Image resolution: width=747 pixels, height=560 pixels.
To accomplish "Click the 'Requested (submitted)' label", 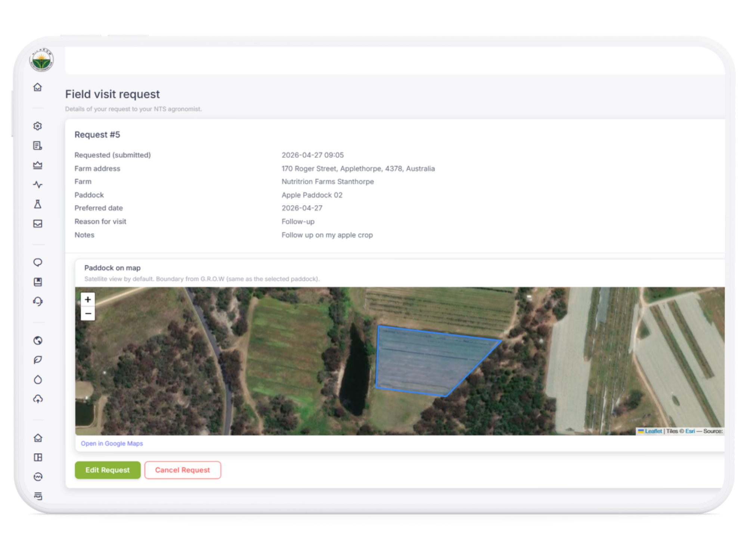I will [x=112, y=155].
